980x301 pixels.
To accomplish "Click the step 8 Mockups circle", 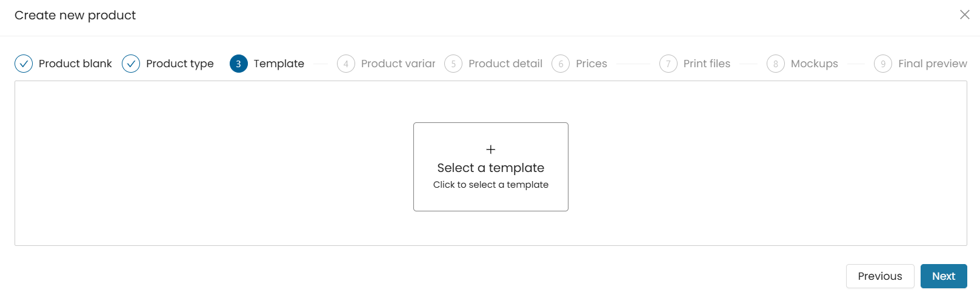I will pos(776,64).
